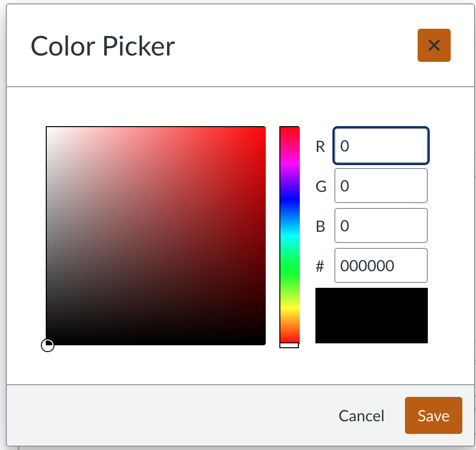The width and height of the screenshot is (476, 450).
Task: Click the black color preview swatch
Action: (x=371, y=315)
